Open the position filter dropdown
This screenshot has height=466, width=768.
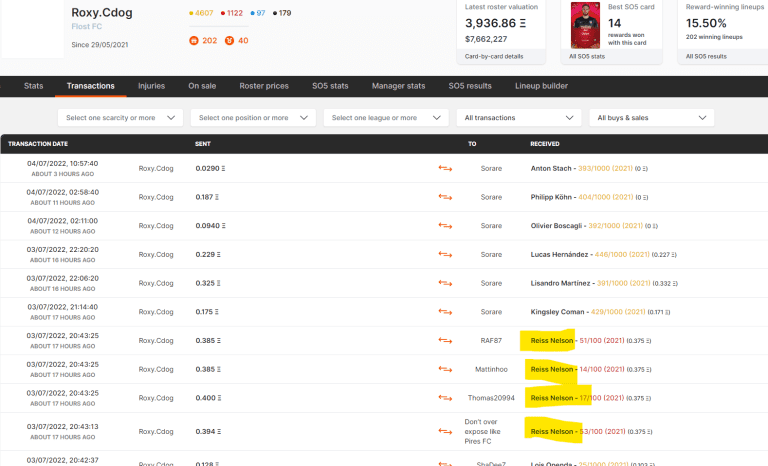(x=253, y=118)
